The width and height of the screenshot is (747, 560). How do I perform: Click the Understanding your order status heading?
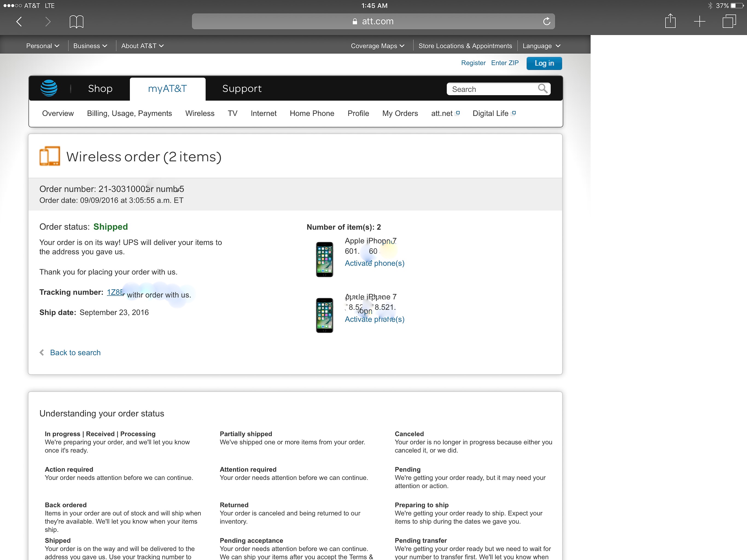(x=102, y=413)
